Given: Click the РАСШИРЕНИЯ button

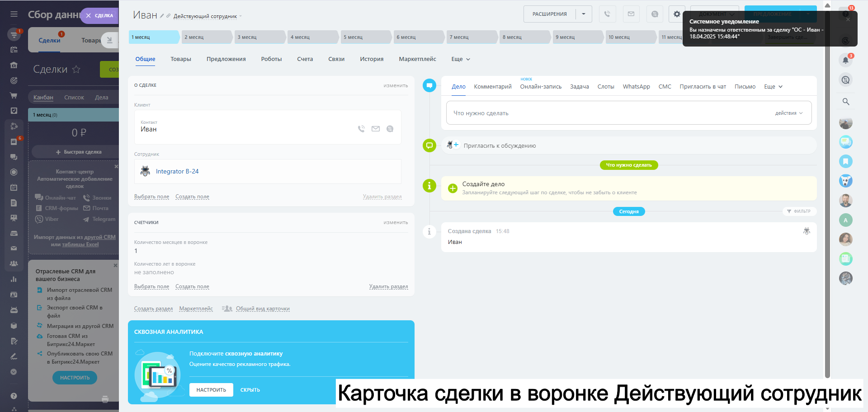Looking at the screenshot, I should 549,14.
